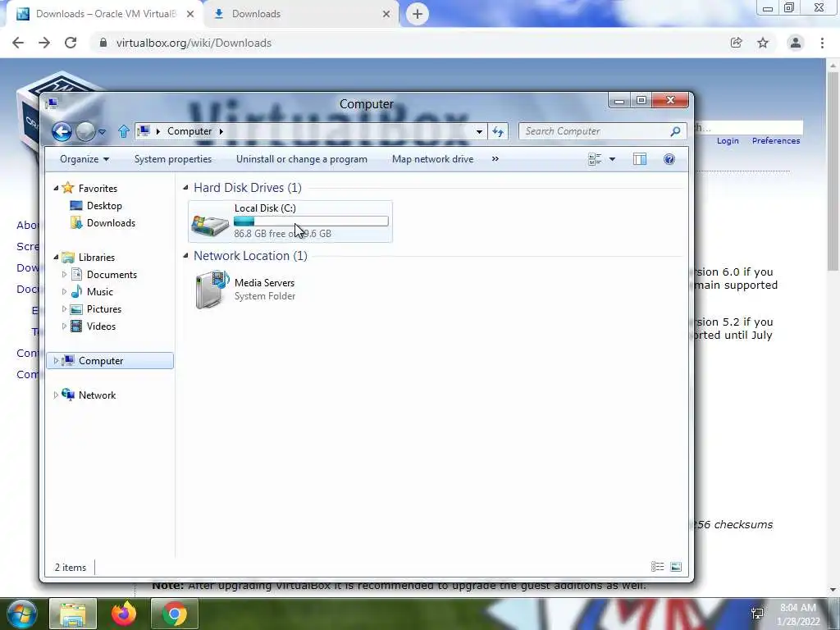Viewport: 840px width, 630px height.
Task: Open recent pages dropdown beside forward arrow
Action: [102, 132]
